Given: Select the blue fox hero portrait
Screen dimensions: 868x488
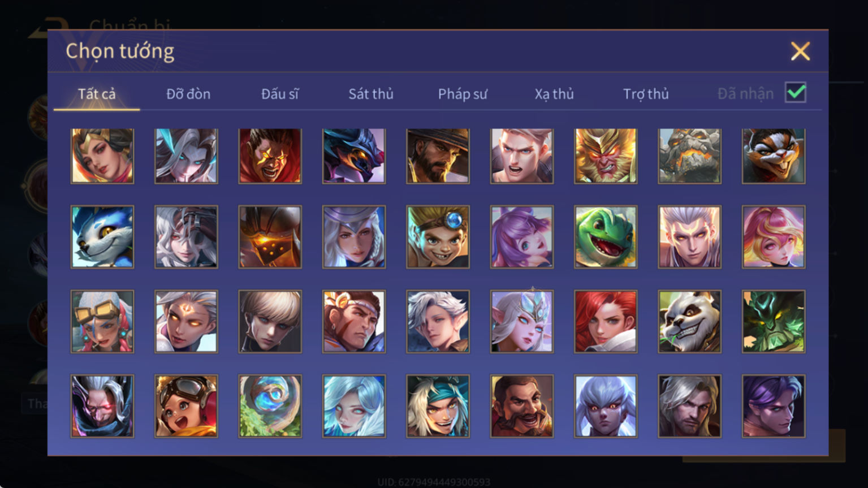Looking at the screenshot, I should [x=102, y=237].
